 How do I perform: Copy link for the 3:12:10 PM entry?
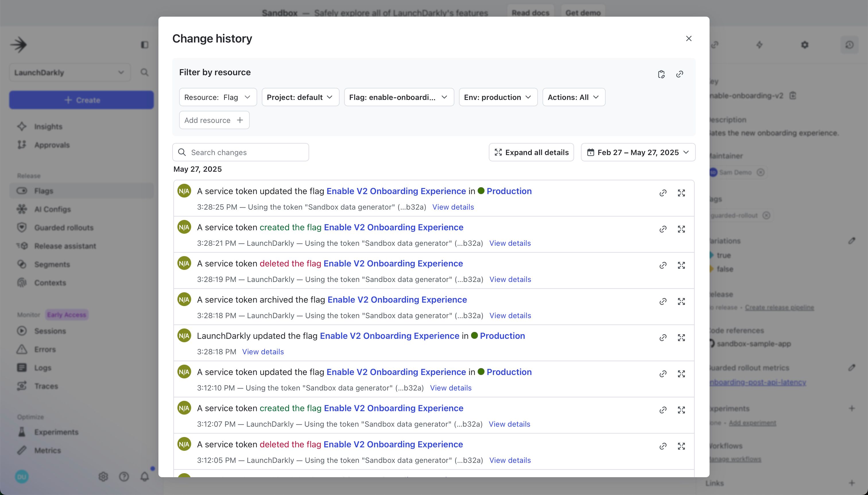click(x=663, y=374)
